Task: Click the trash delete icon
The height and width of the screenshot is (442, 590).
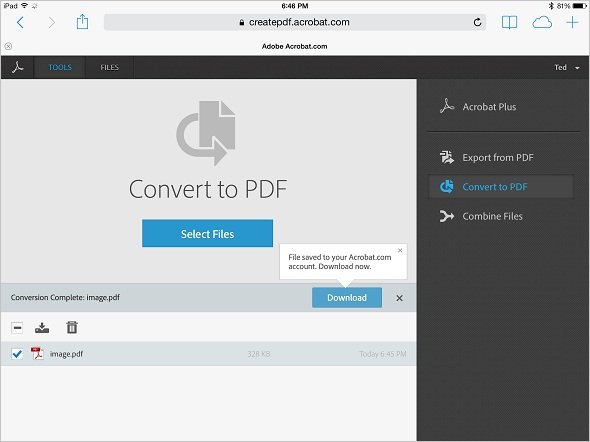Action: coord(72,327)
